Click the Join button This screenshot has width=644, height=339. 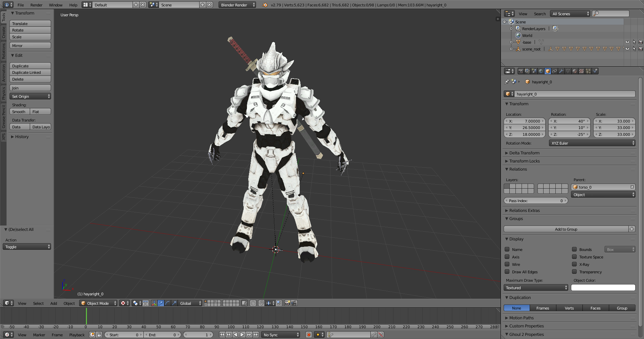(30, 88)
